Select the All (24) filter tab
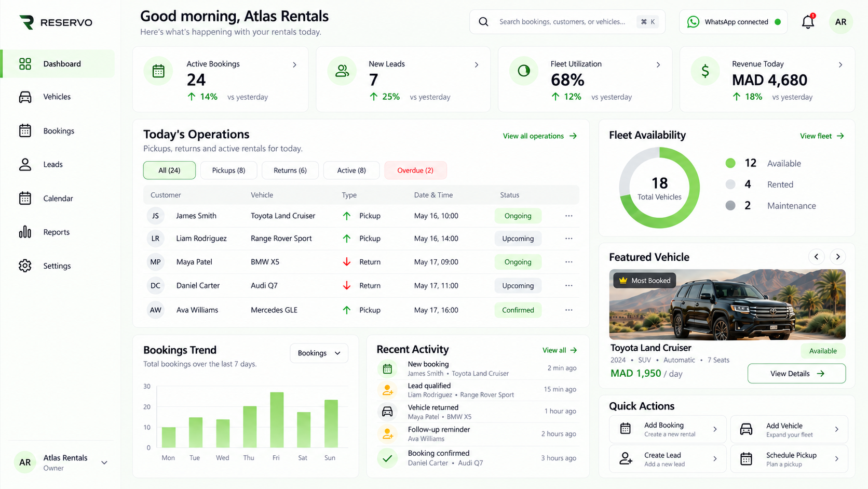 point(169,170)
